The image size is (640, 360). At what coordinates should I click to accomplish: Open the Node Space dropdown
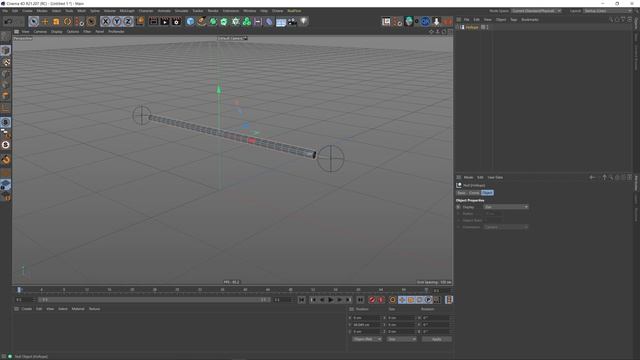(x=536, y=11)
